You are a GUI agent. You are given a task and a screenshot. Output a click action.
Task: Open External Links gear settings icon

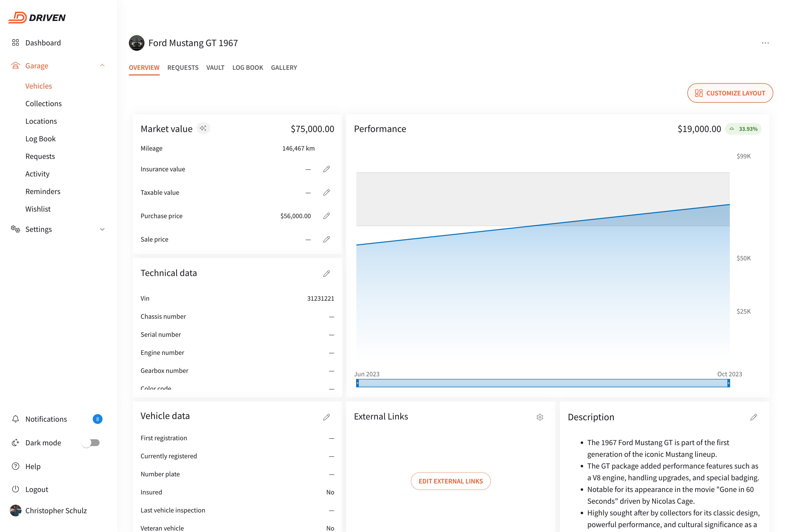tap(540, 417)
